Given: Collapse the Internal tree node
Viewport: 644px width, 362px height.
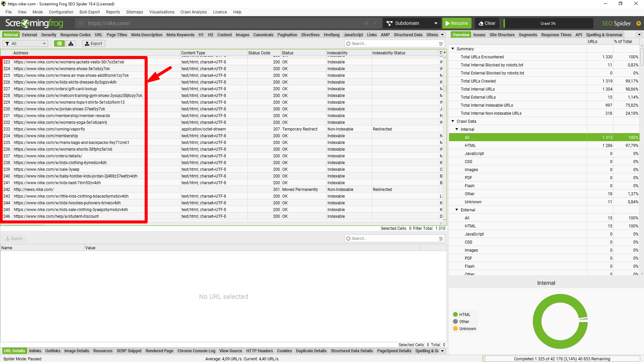Looking at the screenshot, I should (457, 129).
